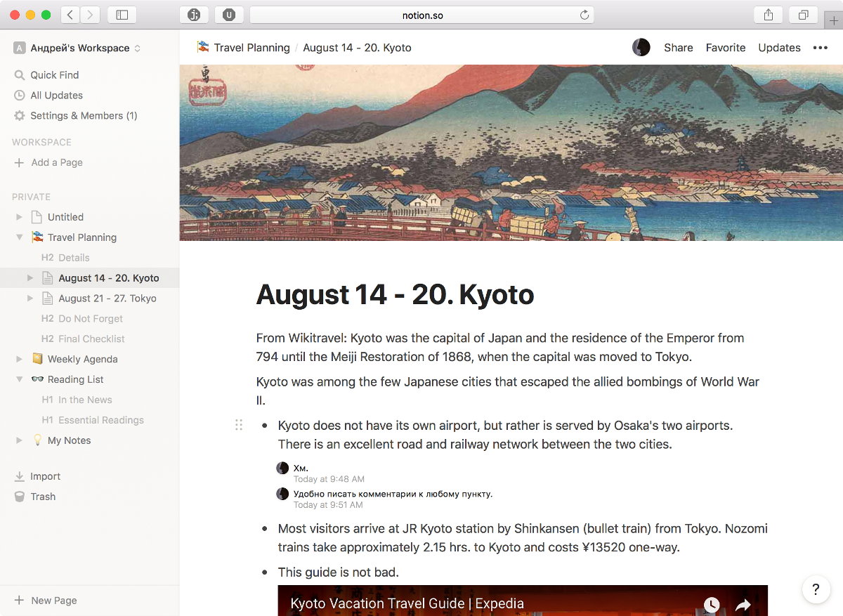Image resolution: width=843 pixels, height=616 pixels.
Task: Click the block drag handle beside first bullet
Action: [239, 425]
